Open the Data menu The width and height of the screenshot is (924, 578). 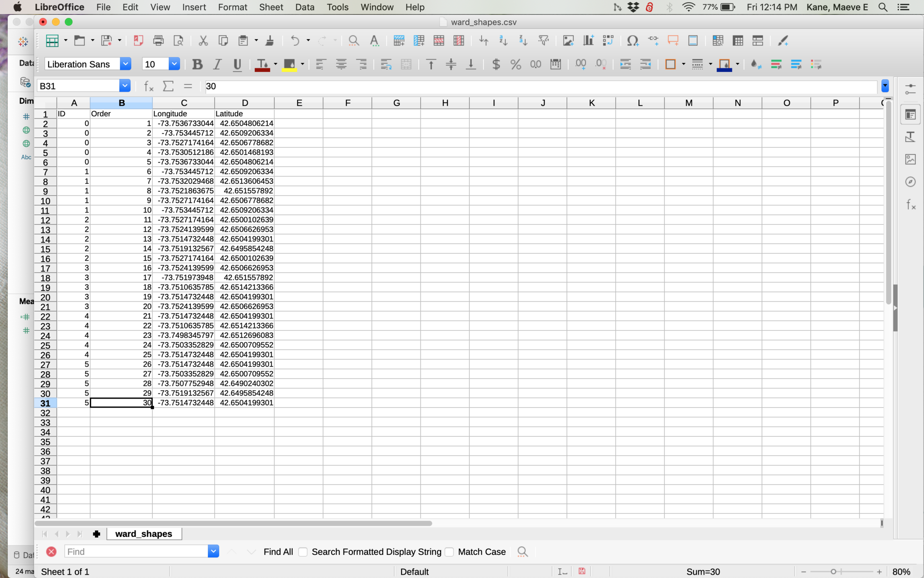(x=305, y=7)
